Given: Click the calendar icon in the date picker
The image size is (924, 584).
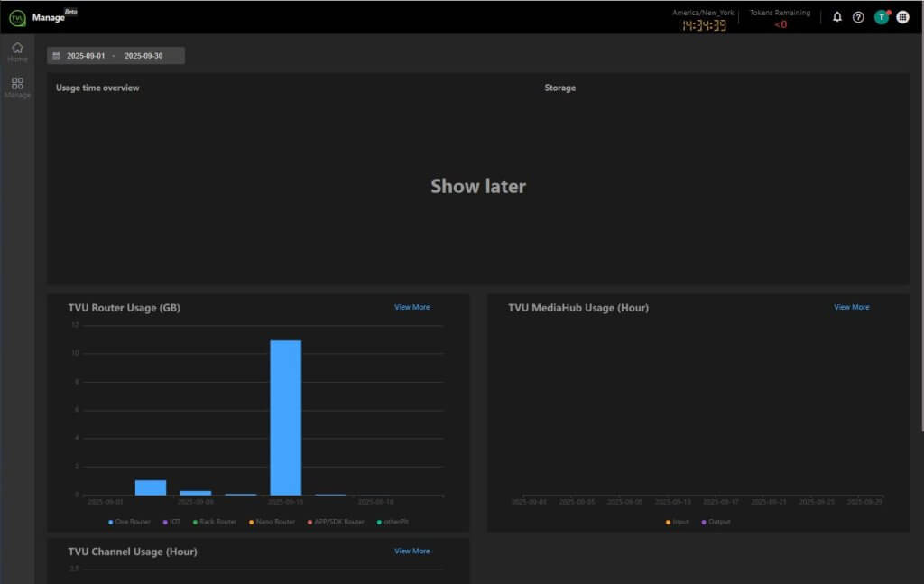Looking at the screenshot, I should click(56, 56).
